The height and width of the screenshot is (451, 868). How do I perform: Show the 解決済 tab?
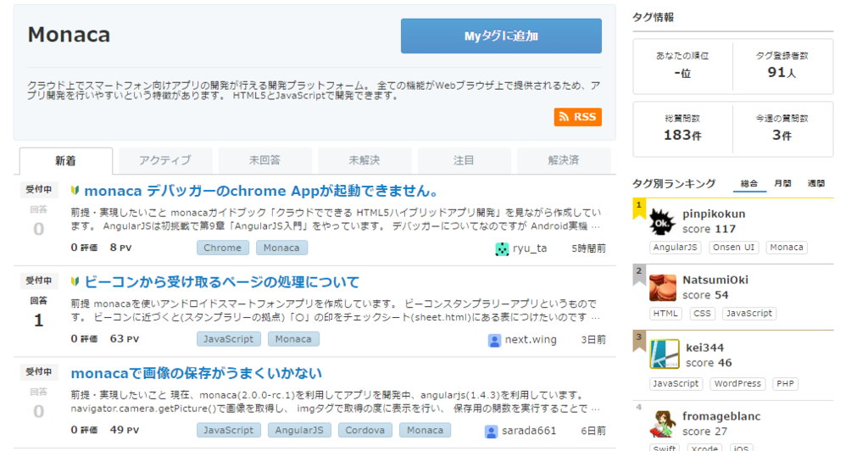564,160
